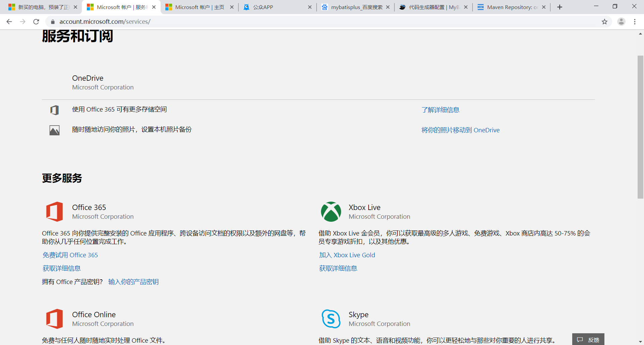Viewport: 644px width, 345px height.
Task: Click 免费试用 Office 365 link
Action: (70, 255)
